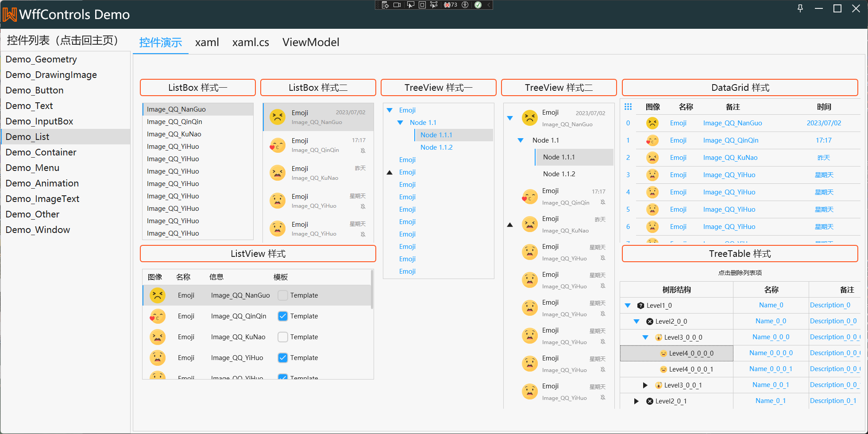Screen dimensions: 868x434
Task: Click Name_0_0_0_1 cell in TreeTable
Action: pos(771,369)
